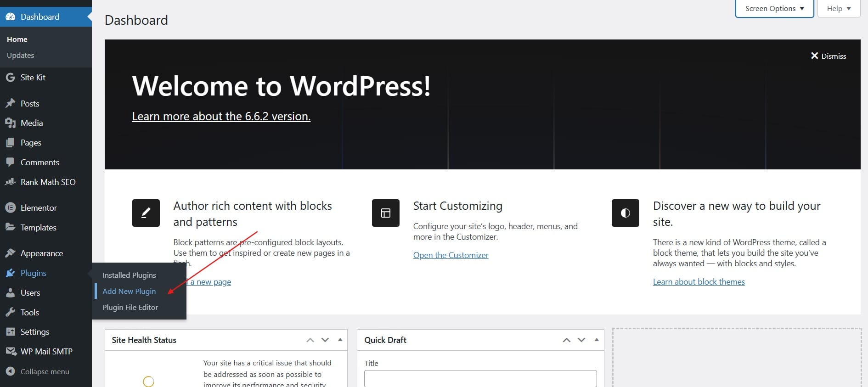Click the Dismiss text link

click(x=834, y=56)
